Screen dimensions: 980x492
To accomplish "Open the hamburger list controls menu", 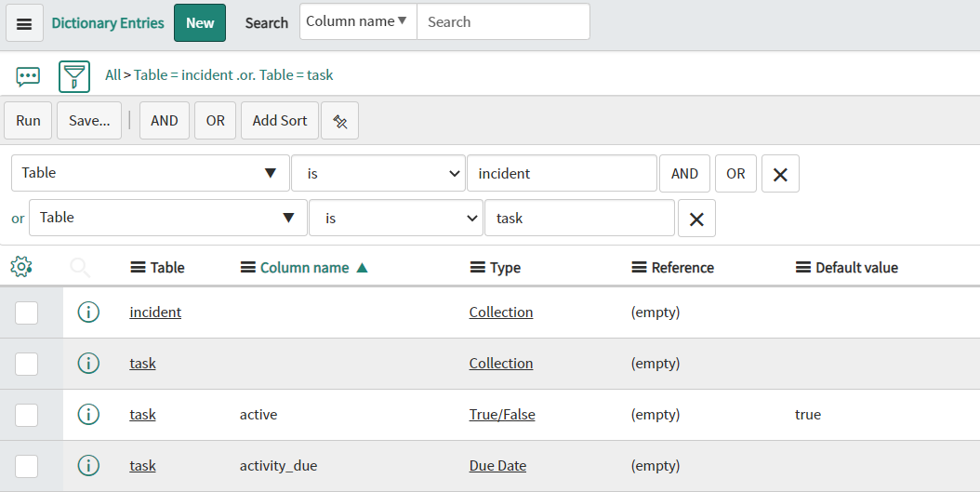I will point(24,23).
